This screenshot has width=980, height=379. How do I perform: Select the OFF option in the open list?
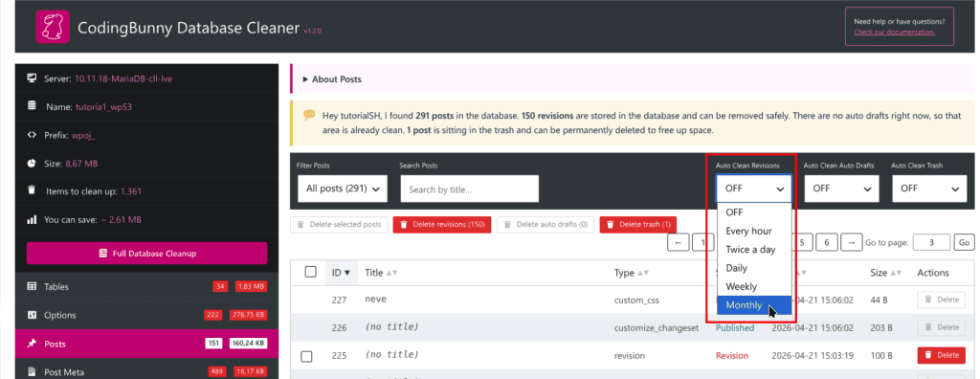[x=754, y=212]
